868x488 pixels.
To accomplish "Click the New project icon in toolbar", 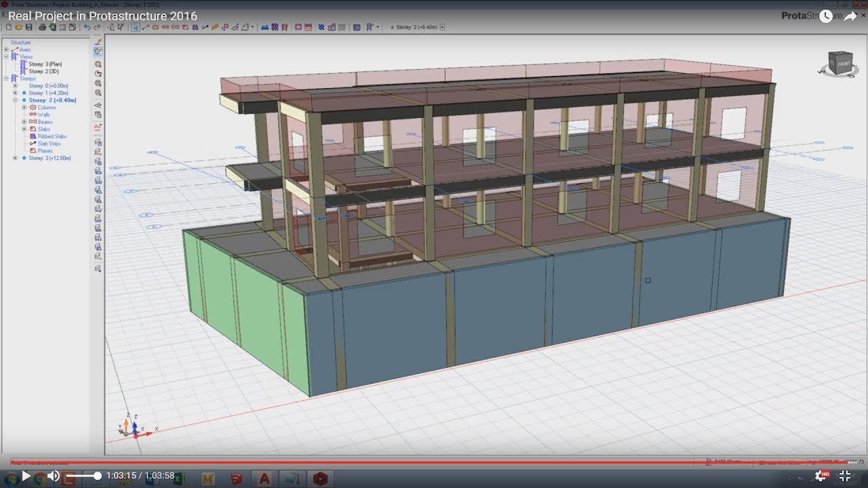I will 8,27.
